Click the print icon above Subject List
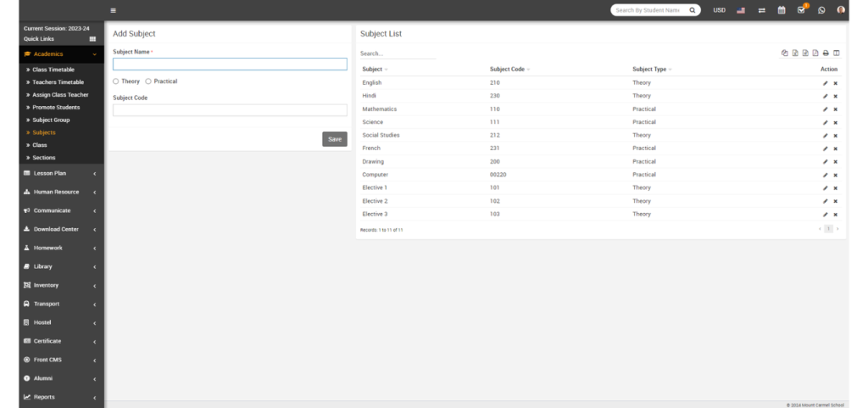This screenshot has height=408, width=868. coord(826,53)
